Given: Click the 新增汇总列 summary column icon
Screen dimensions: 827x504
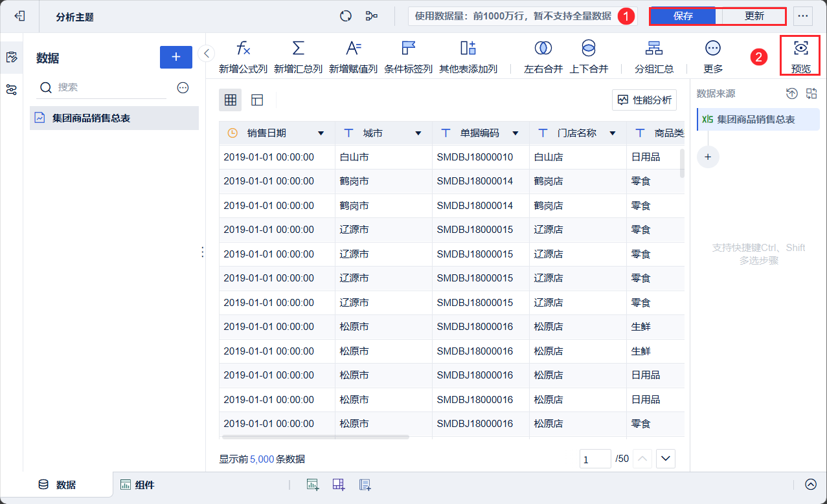Looking at the screenshot, I should (x=298, y=49).
